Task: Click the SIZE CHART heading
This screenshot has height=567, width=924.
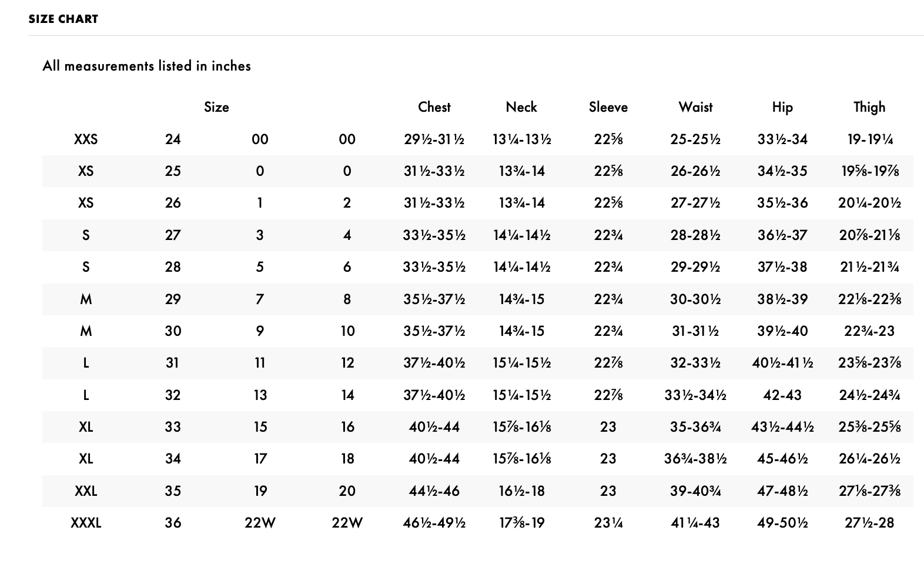Action: 63,19
